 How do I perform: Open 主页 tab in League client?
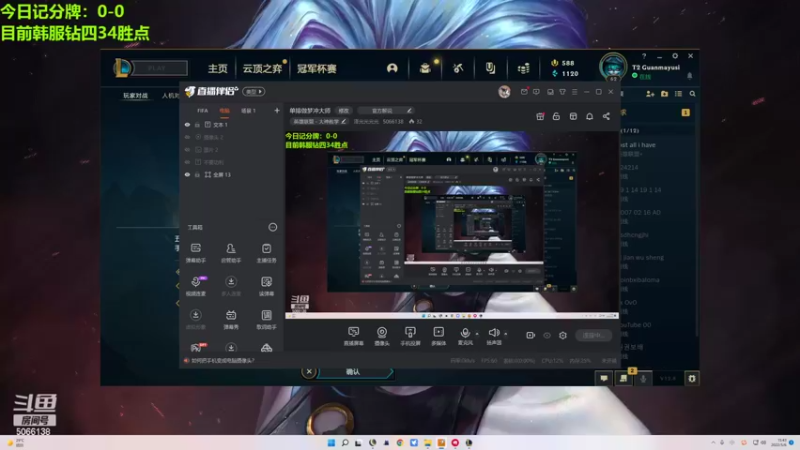[x=217, y=68]
